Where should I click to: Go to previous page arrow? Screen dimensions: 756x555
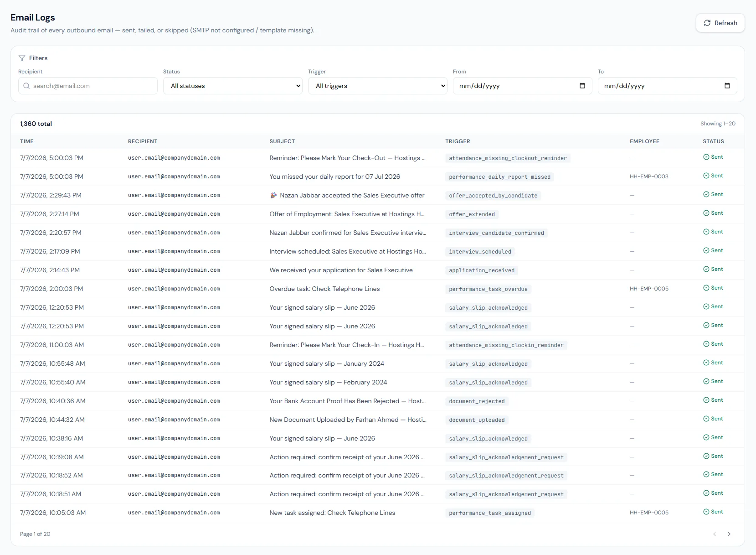[715, 534]
